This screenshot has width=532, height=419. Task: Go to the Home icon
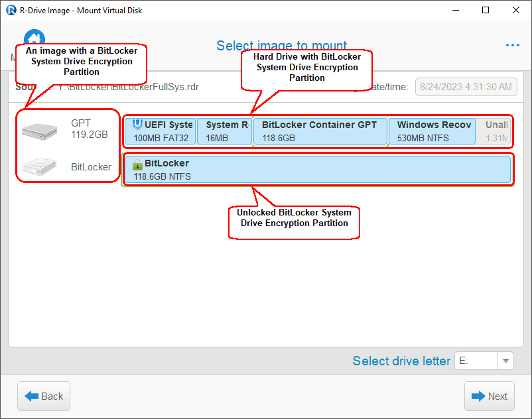click(x=34, y=37)
